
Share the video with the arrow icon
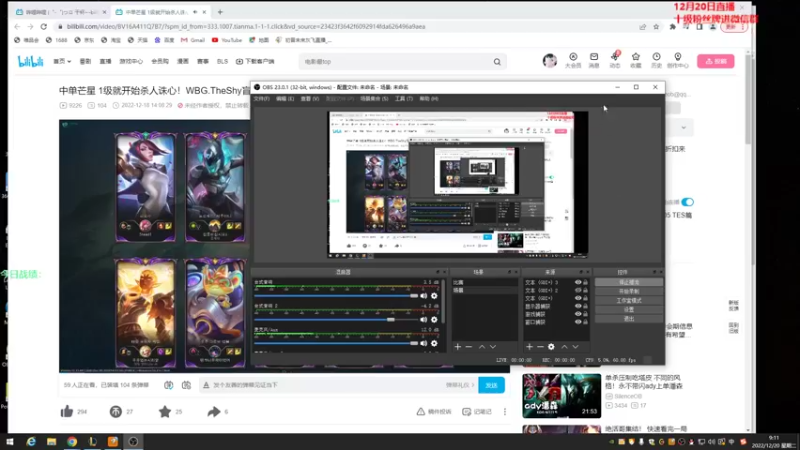tap(214, 411)
